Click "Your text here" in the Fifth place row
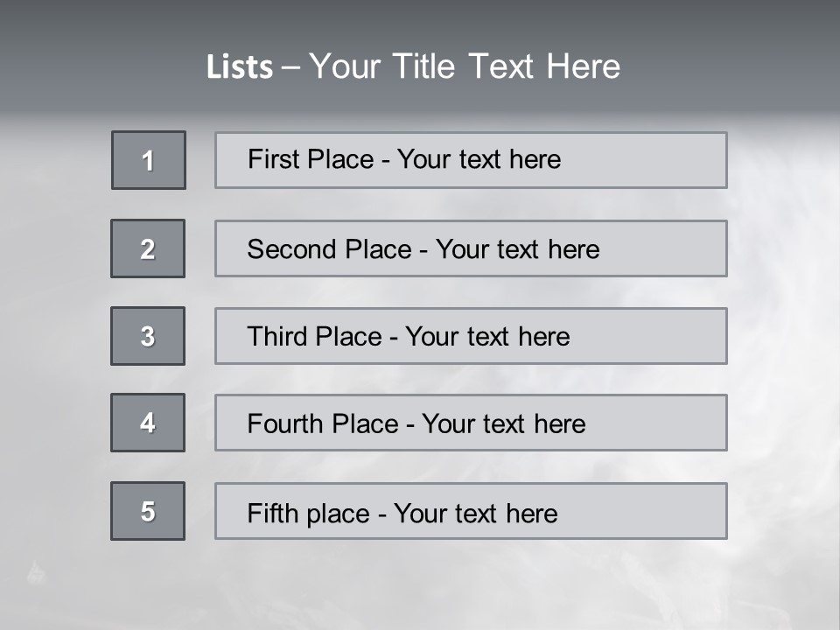Image resolution: width=840 pixels, height=630 pixels. coord(475,513)
